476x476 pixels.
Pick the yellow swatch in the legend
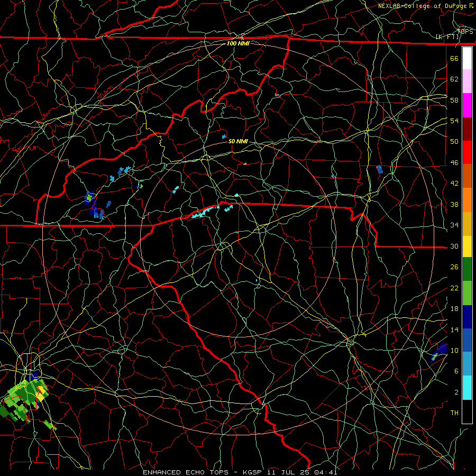pos(467,246)
